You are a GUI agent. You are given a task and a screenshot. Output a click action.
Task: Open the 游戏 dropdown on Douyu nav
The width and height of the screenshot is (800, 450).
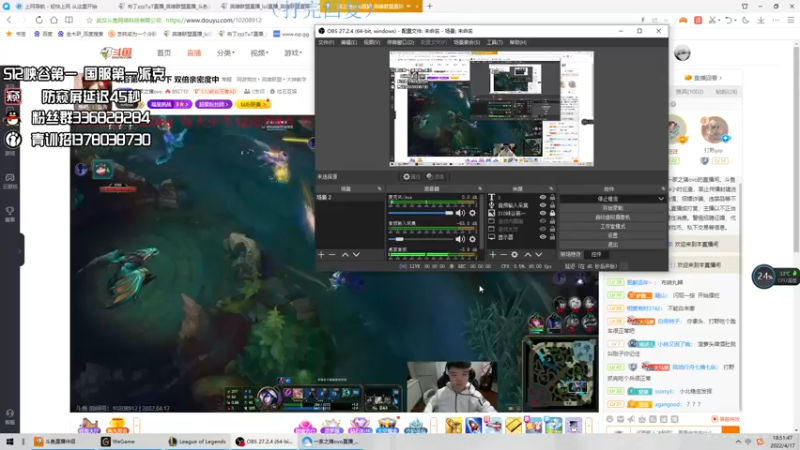293,53
